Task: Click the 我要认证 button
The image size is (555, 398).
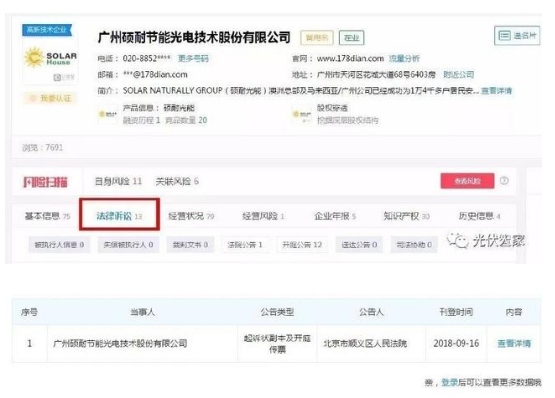Action: coord(51,98)
